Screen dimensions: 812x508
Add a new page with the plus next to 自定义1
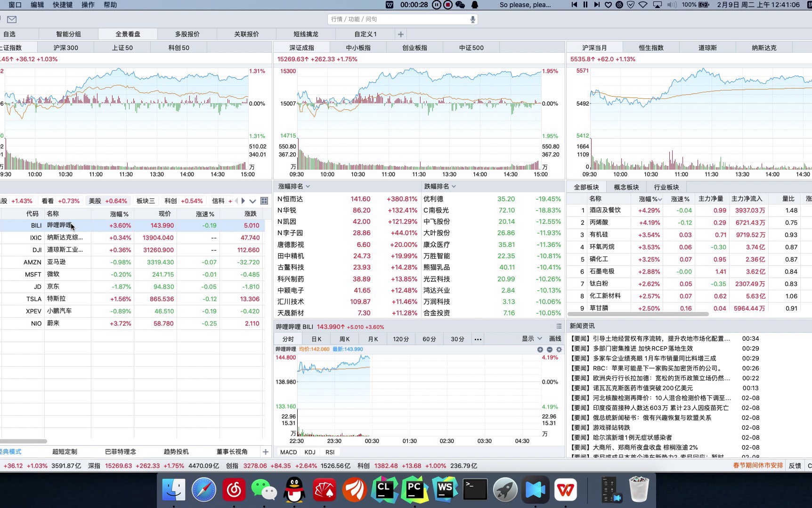click(400, 34)
